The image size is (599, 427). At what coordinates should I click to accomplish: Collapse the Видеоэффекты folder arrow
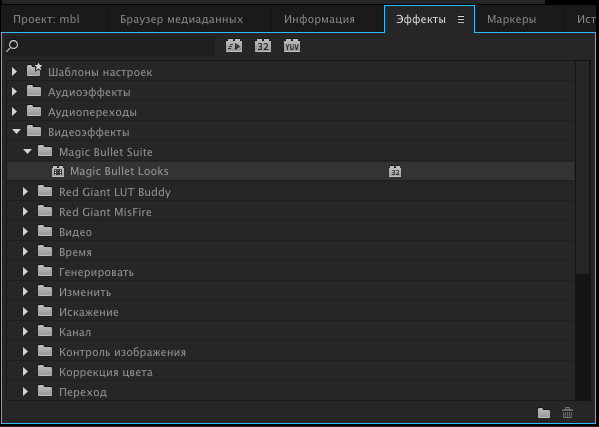[x=16, y=131]
